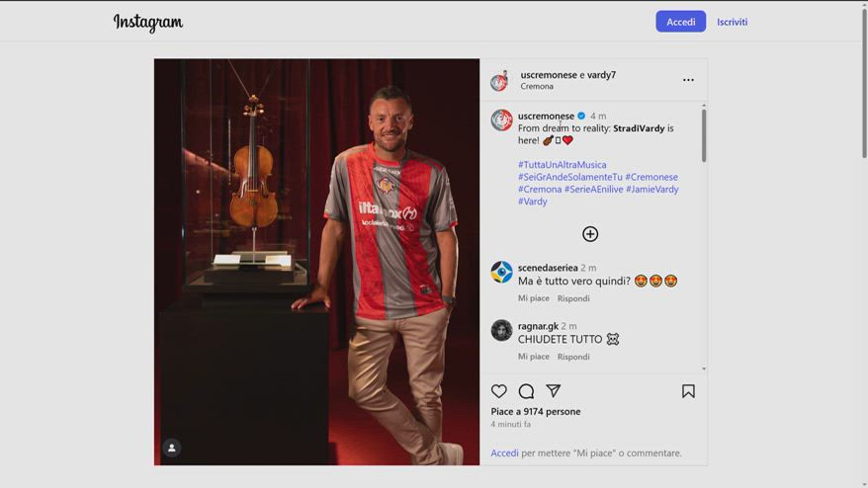The height and width of the screenshot is (488, 868).
Task: Like the post with the heart icon
Action: [499, 391]
